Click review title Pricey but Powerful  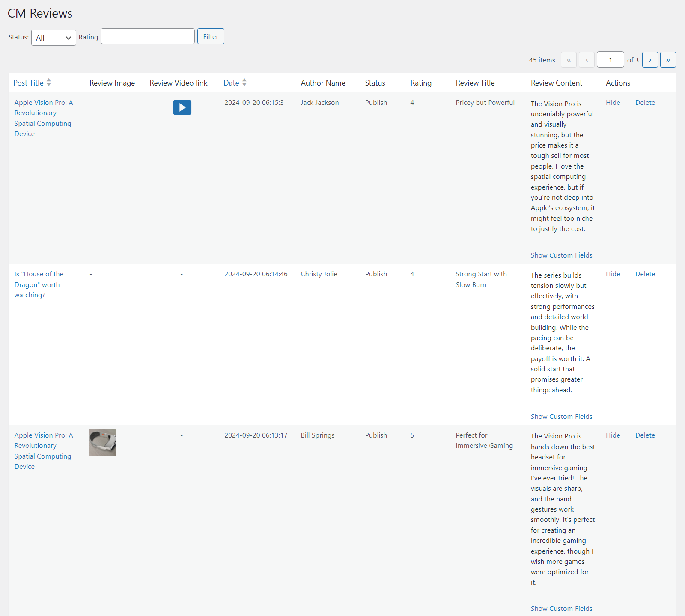[x=485, y=103]
